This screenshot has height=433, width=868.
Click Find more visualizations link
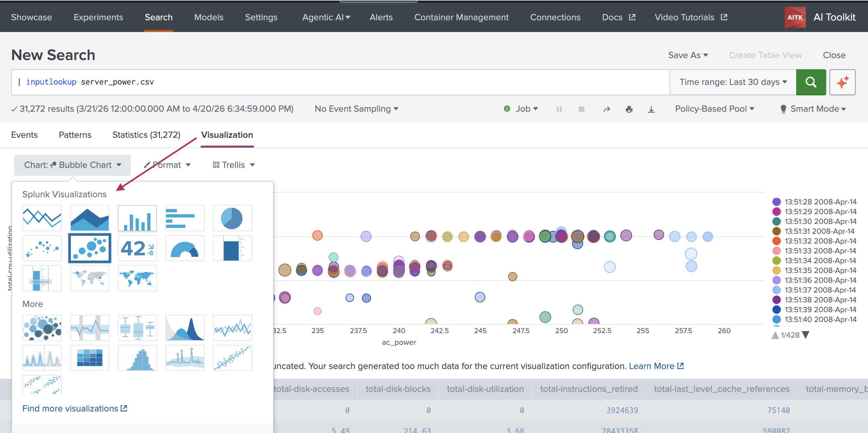click(x=74, y=409)
